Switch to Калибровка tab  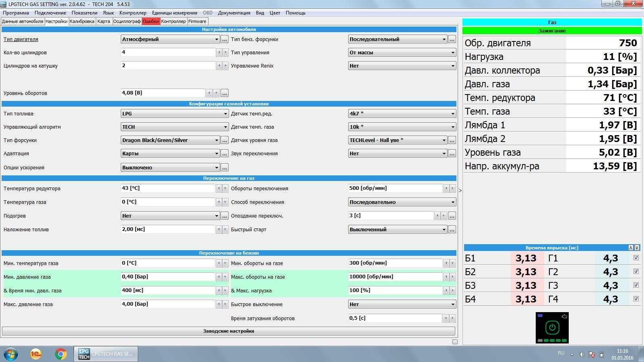[x=82, y=21]
